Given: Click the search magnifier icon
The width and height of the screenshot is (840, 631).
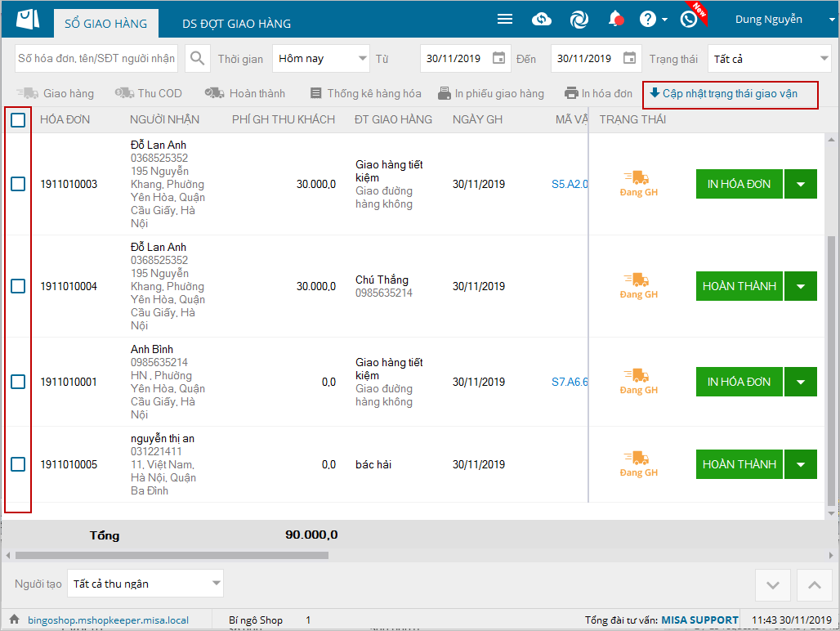Looking at the screenshot, I should pos(197,58).
